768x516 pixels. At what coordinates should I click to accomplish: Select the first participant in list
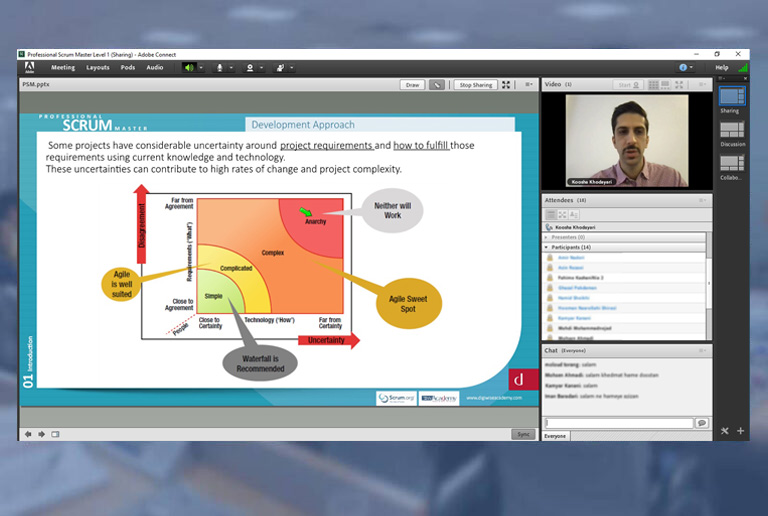click(624, 258)
